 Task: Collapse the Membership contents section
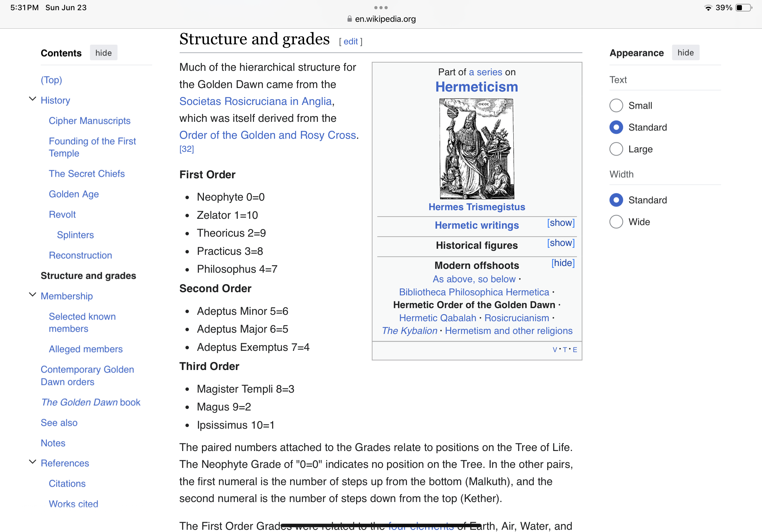click(33, 295)
